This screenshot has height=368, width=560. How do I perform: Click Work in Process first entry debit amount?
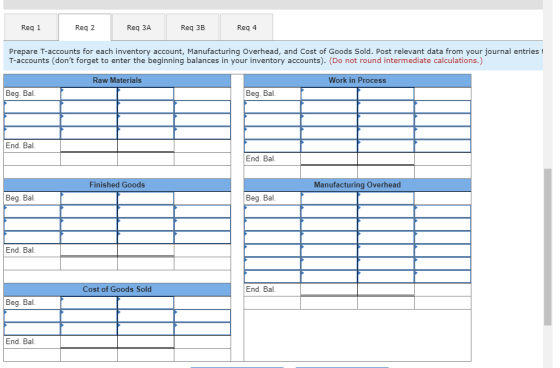tap(329, 107)
